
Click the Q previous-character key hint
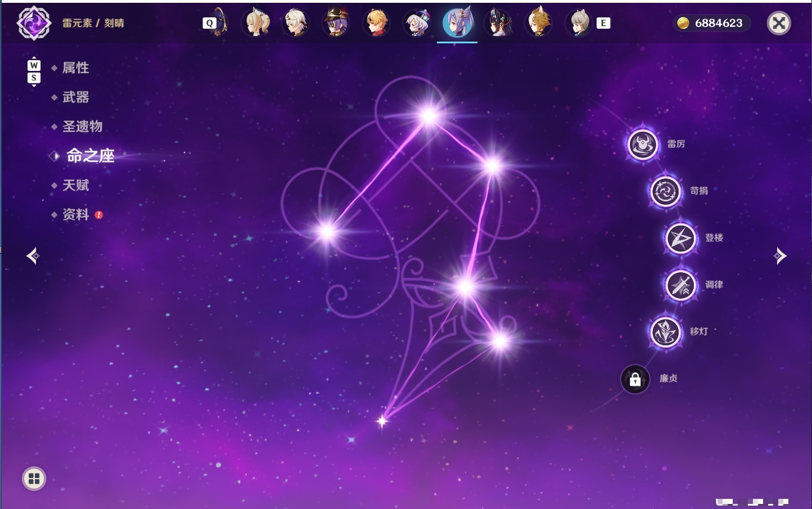tap(209, 23)
